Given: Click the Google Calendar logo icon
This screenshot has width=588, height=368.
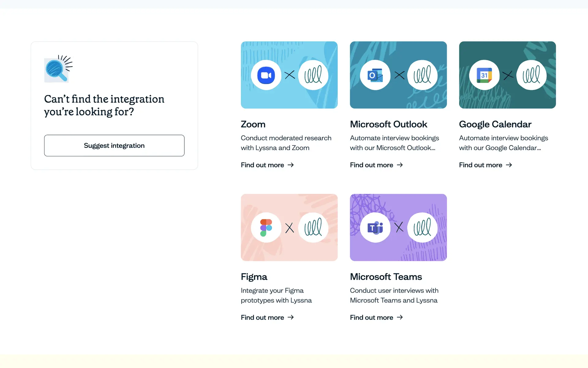Looking at the screenshot, I should pyautogui.click(x=484, y=75).
